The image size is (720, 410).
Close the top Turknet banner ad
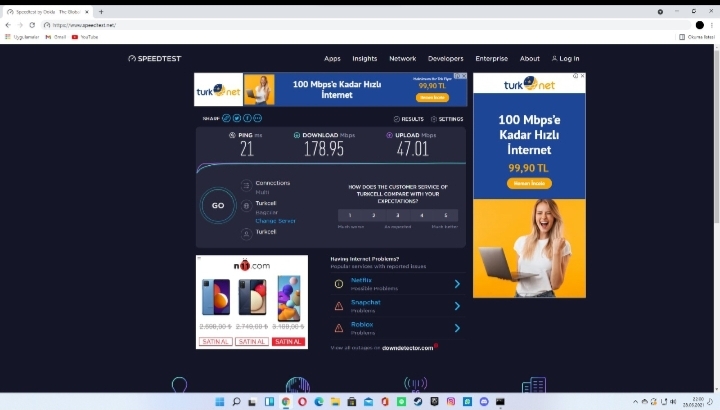click(x=464, y=76)
